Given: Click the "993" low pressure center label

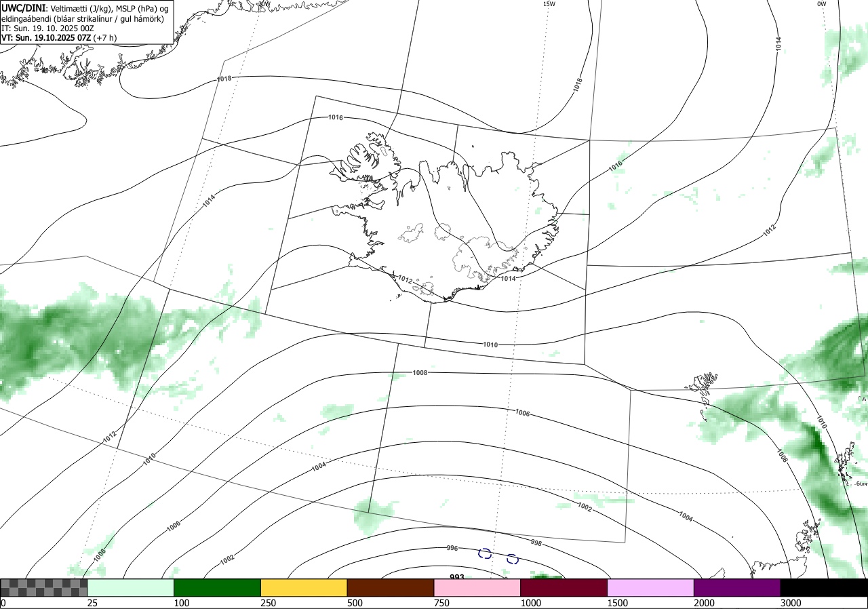Looking at the screenshot, I should [457, 577].
